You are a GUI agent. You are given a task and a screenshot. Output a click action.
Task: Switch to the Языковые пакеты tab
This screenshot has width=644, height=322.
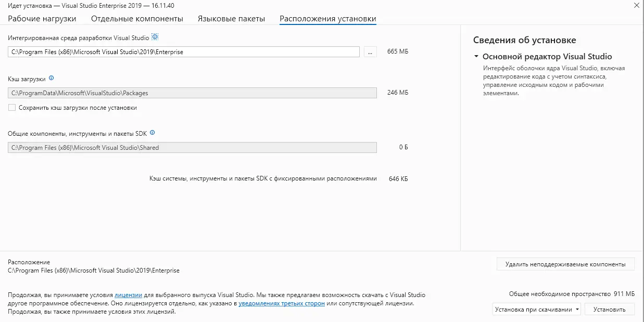click(x=230, y=18)
